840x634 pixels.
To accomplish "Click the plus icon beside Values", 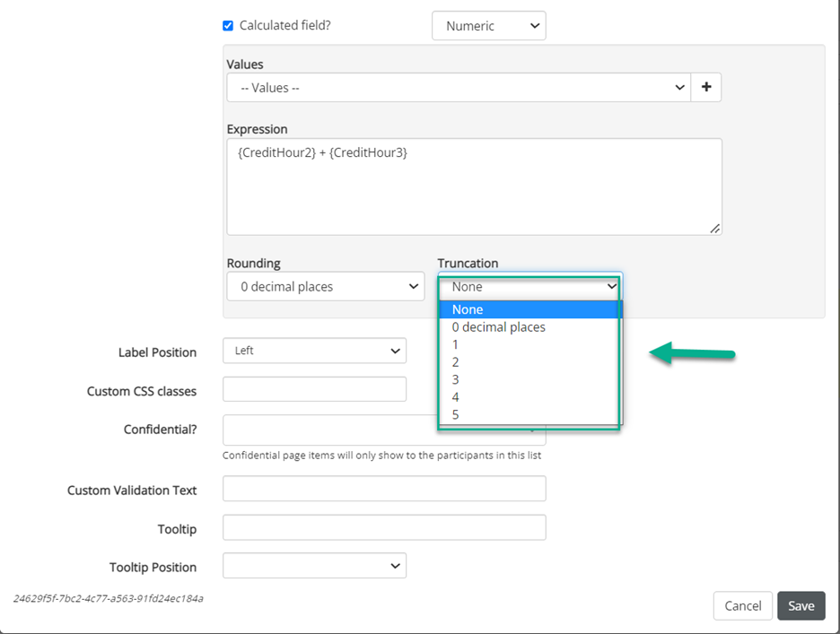I will [706, 88].
